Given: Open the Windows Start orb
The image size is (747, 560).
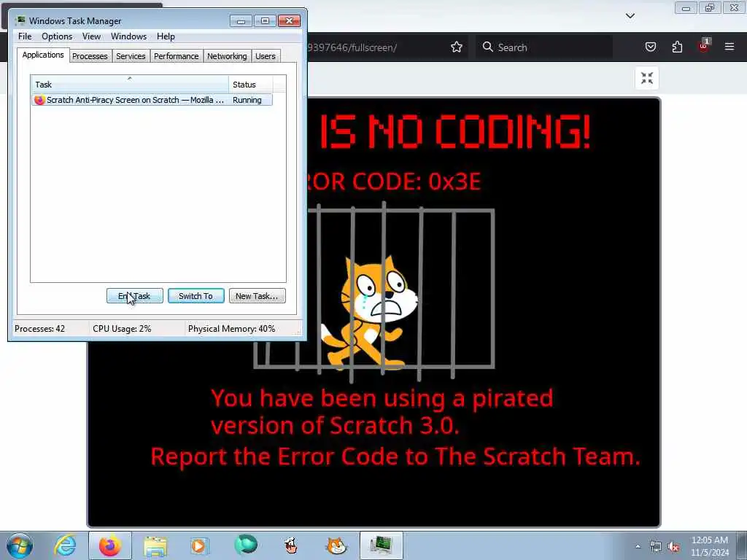Looking at the screenshot, I should point(20,545).
